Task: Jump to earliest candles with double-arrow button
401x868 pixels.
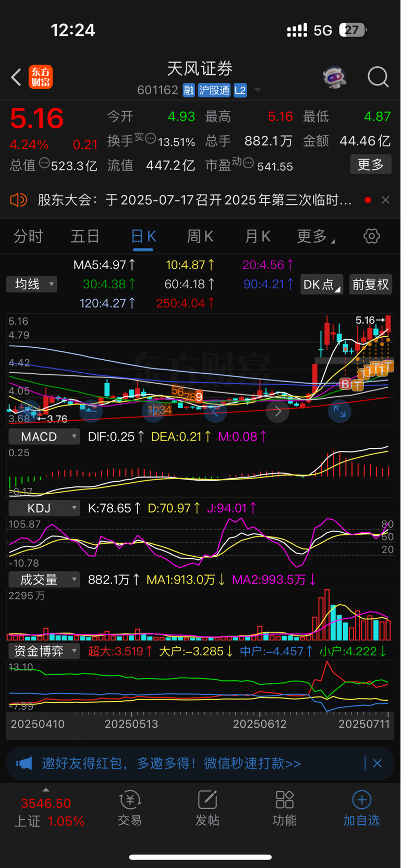Action: tap(29, 411)
